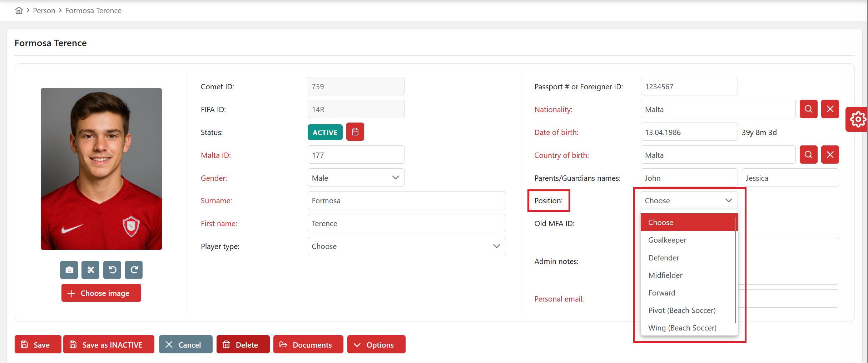This screenshot has height=363, width=868.
Task: Open the settings gear on right edge
Action: click(x=858, y=119)
